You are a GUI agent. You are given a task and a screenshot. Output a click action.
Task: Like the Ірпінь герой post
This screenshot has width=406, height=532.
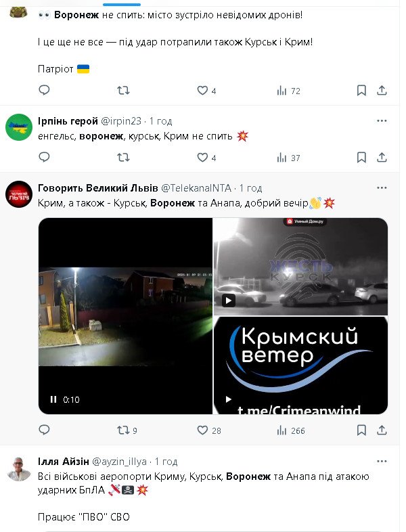click(x=206, y=158)
